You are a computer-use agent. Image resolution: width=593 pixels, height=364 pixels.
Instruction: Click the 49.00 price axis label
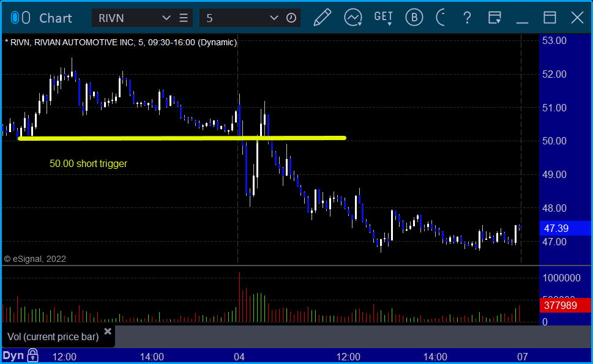coord(554,174)
